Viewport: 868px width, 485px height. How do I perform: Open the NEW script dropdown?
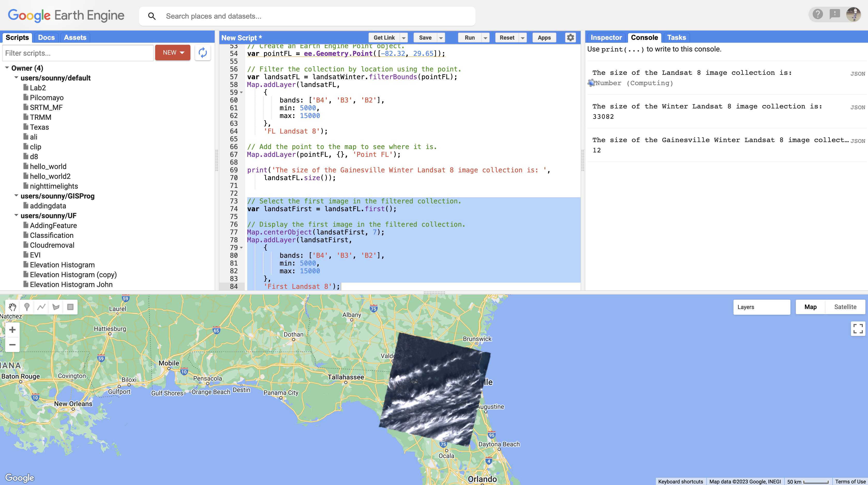173,53
